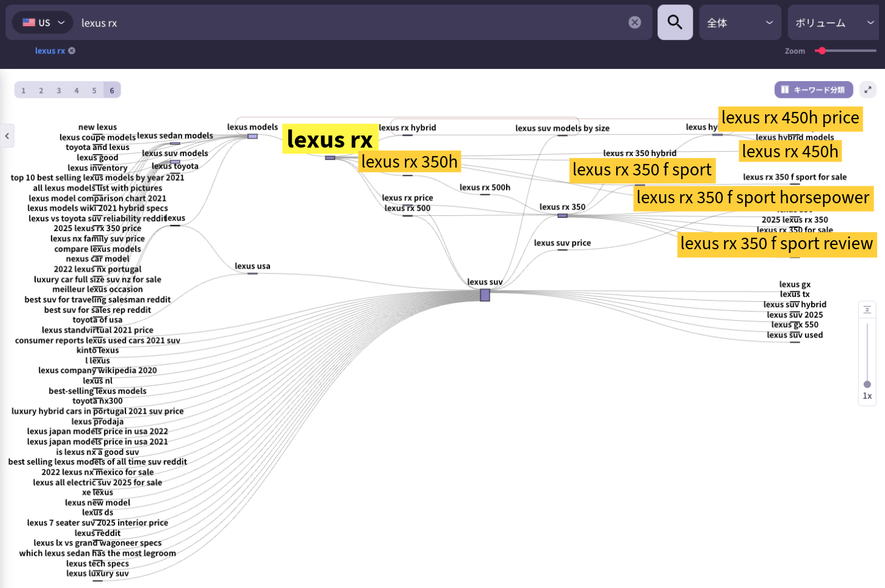Click the lexus tx keyword
This screenshot has height=588, width=885.
pyautogui.click(x=795, y=294)
